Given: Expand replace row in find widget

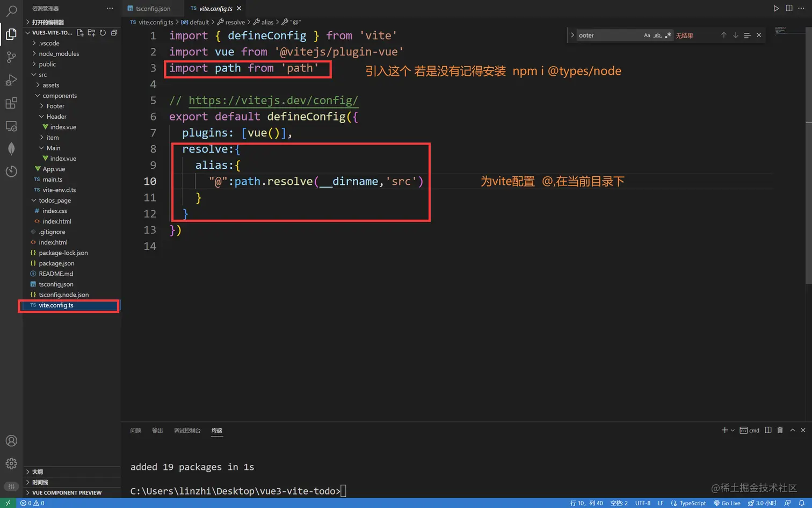Looking at the screenshot, I should pos(572,35).
